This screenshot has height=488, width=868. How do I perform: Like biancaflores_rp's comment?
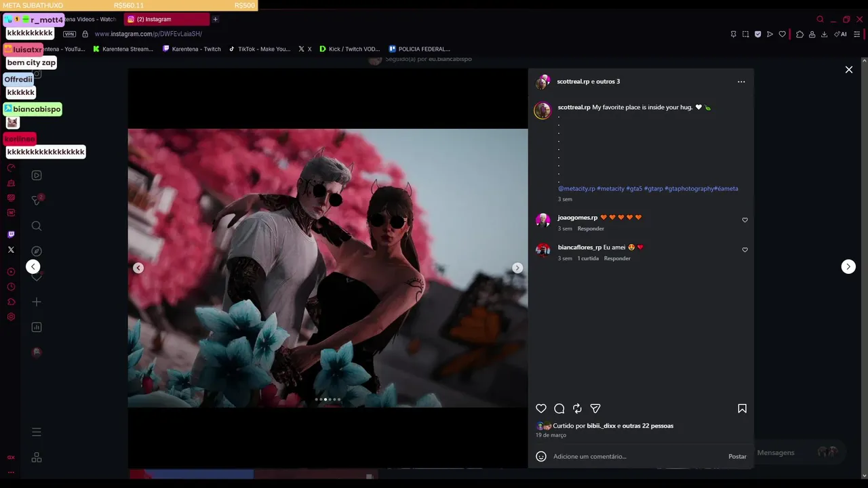click(x=745, y=250)
